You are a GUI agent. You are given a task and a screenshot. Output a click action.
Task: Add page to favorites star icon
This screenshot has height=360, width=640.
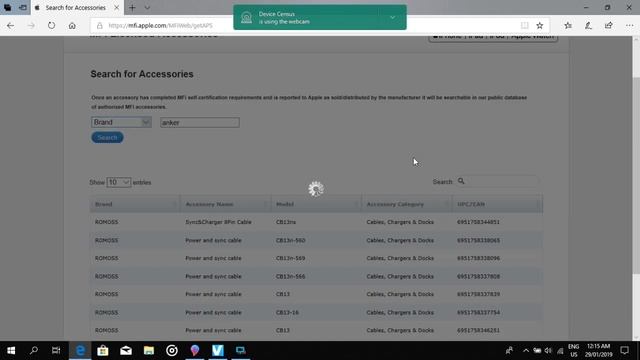(x=540, y=25)
